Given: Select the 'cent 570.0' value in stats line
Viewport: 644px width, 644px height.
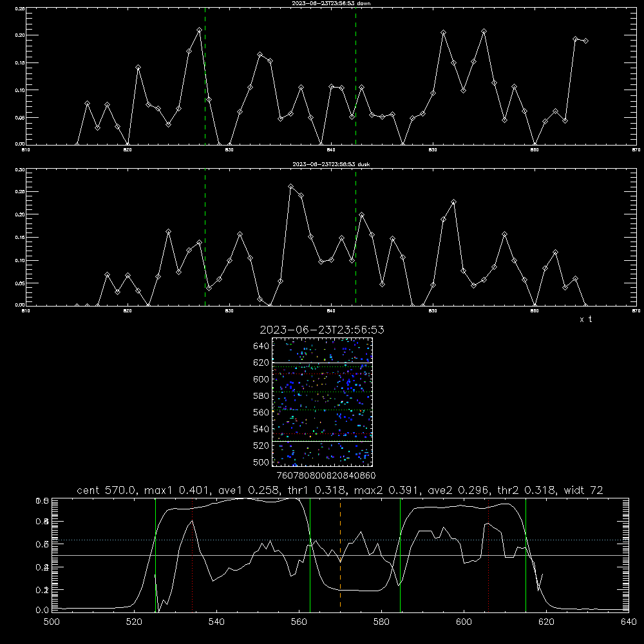Looking at the screenshot, I should (x=107, y=490).
